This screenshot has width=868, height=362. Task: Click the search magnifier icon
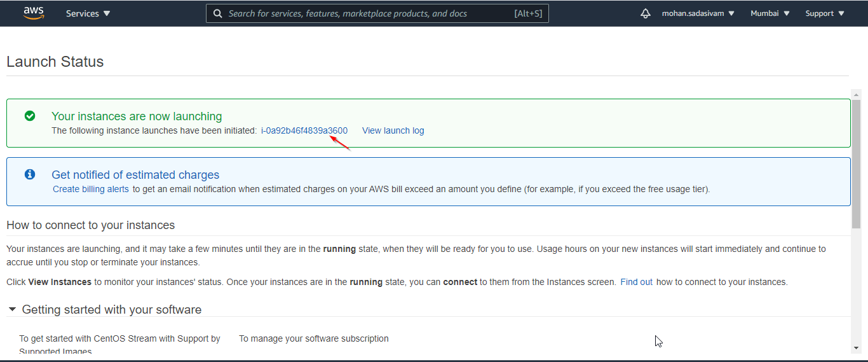(x=217, y=13)
